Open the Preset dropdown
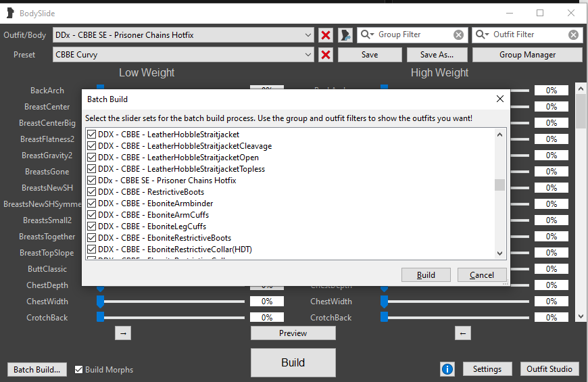This screenshot has height=382, width=588. coord(183,54)
